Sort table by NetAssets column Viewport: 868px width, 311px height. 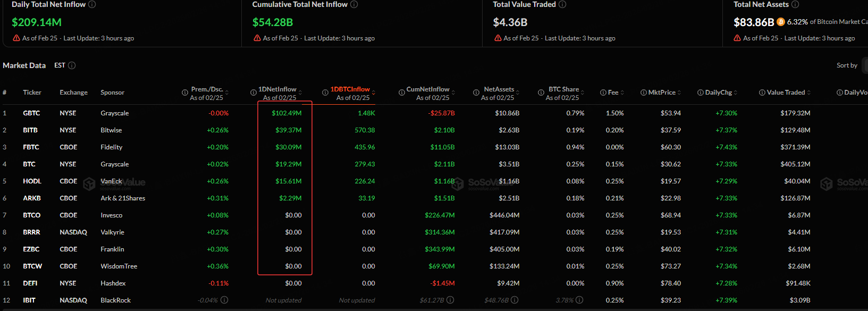(x=518, y=93)
